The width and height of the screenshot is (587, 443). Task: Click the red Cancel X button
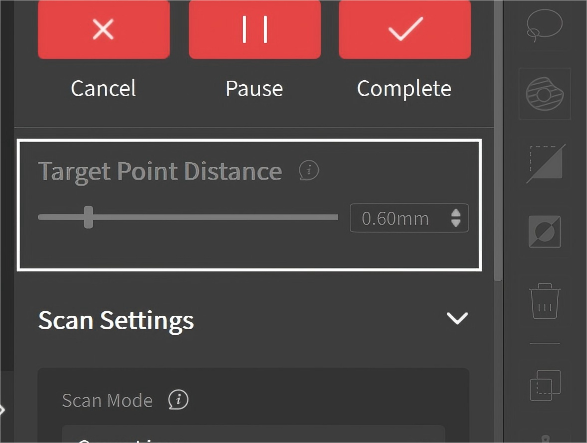click(x=104, y=30)
